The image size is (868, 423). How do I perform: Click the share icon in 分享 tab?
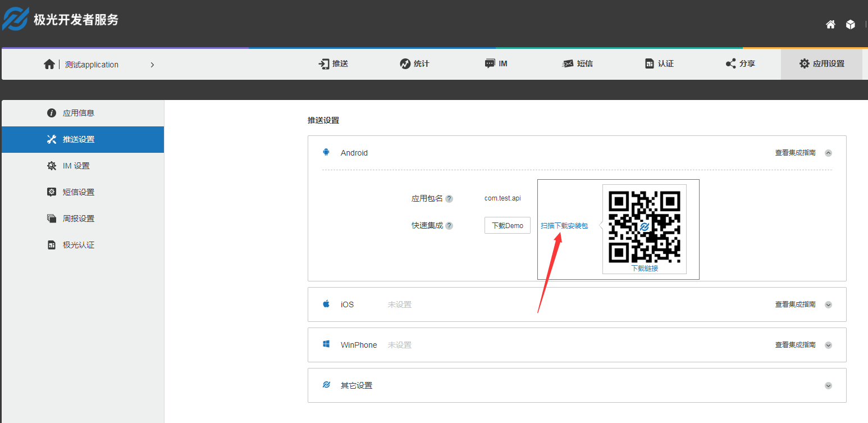730,64
